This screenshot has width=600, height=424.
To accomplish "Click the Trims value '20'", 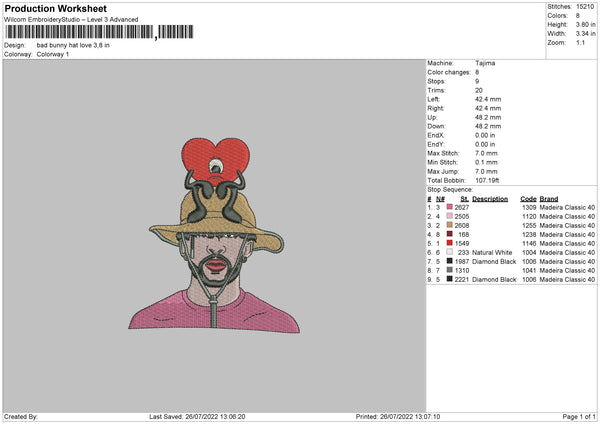I will [479, 90].
